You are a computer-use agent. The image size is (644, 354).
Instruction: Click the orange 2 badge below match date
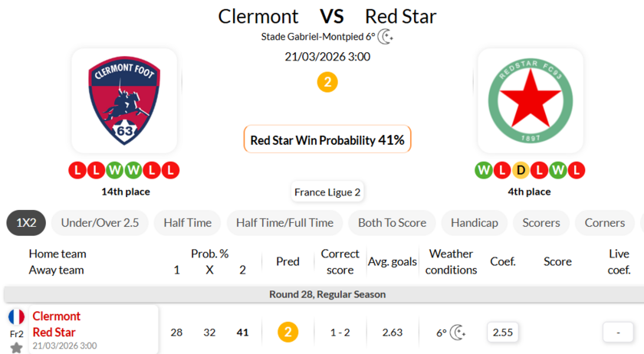(x=327, y=82)
